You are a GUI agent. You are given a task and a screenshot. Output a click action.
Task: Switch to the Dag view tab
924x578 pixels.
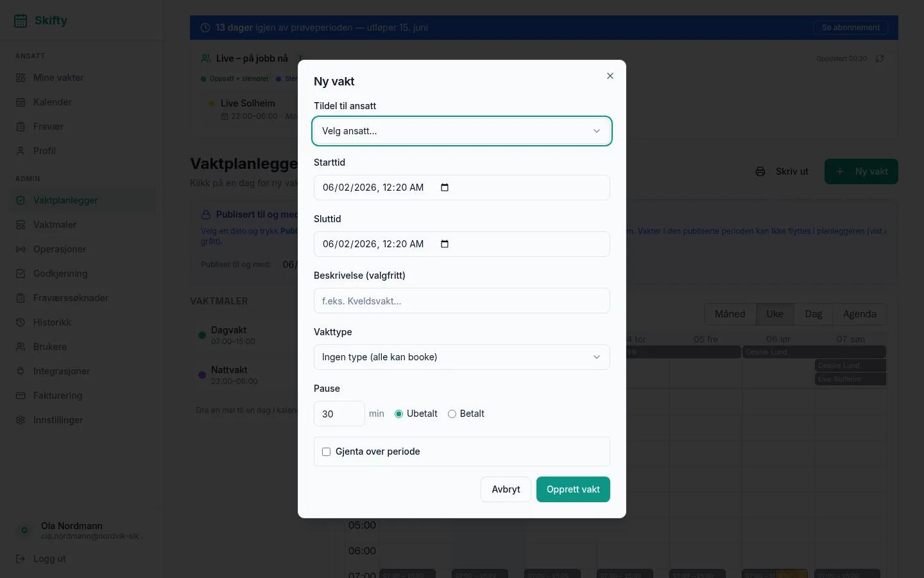pos(814,314)
